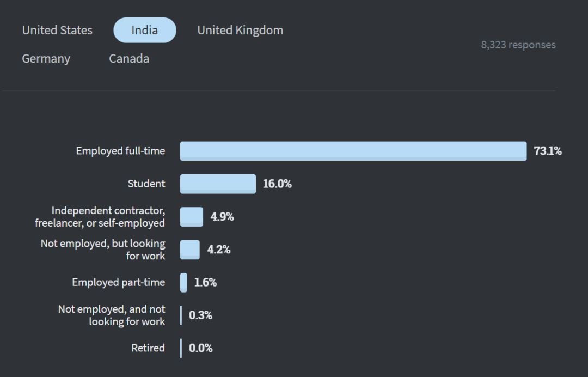
Task: Click the Independent contractor bar
Action: pyautogui.click(x=192, y=217)
